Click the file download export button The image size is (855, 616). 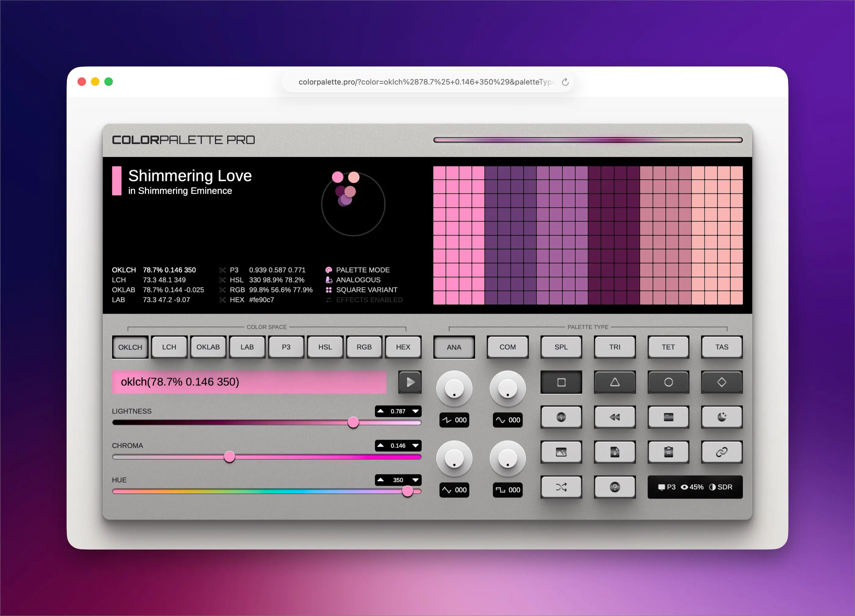click(x=614, y=452)
